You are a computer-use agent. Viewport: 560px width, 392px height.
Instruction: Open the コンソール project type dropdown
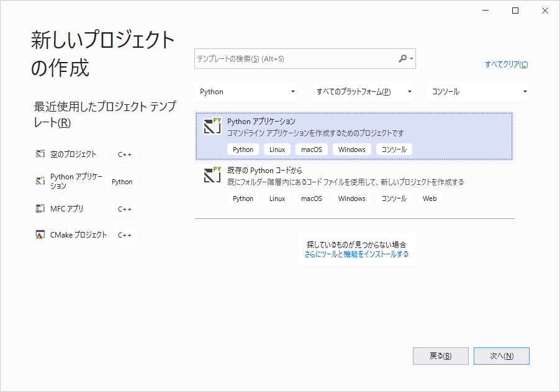478,92
